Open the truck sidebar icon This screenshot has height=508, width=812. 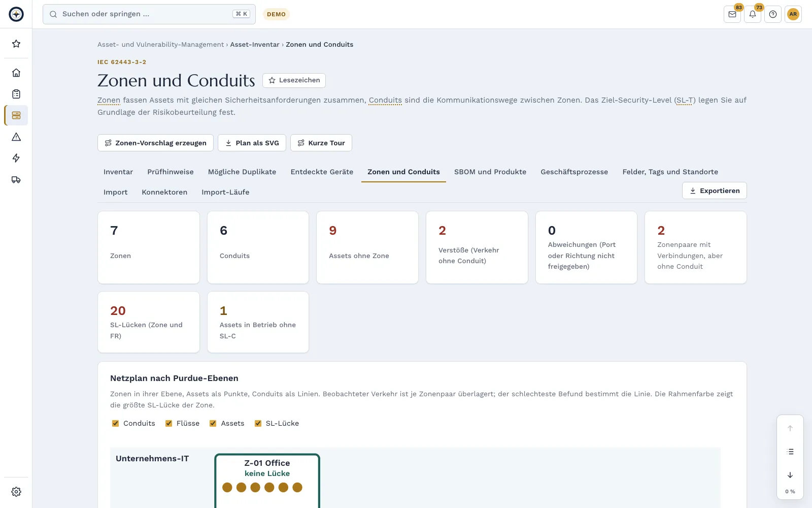point(16,179)
